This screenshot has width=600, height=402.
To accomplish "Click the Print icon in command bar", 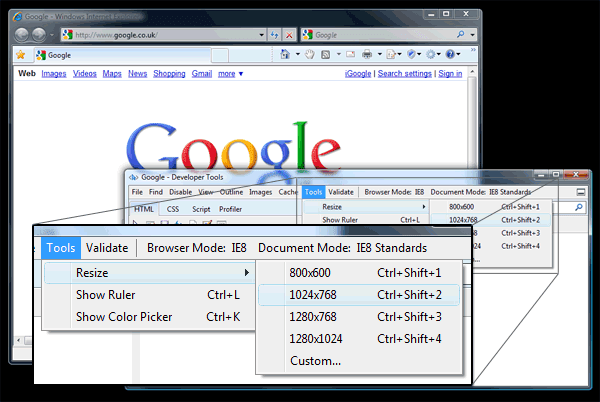I will coord(367,54).
